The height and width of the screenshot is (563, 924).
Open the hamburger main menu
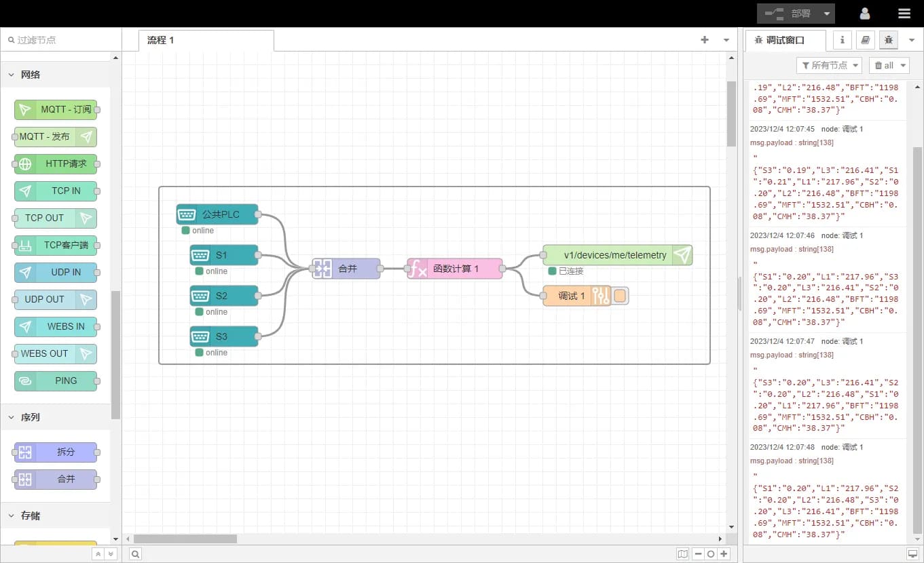pos(904,14)
